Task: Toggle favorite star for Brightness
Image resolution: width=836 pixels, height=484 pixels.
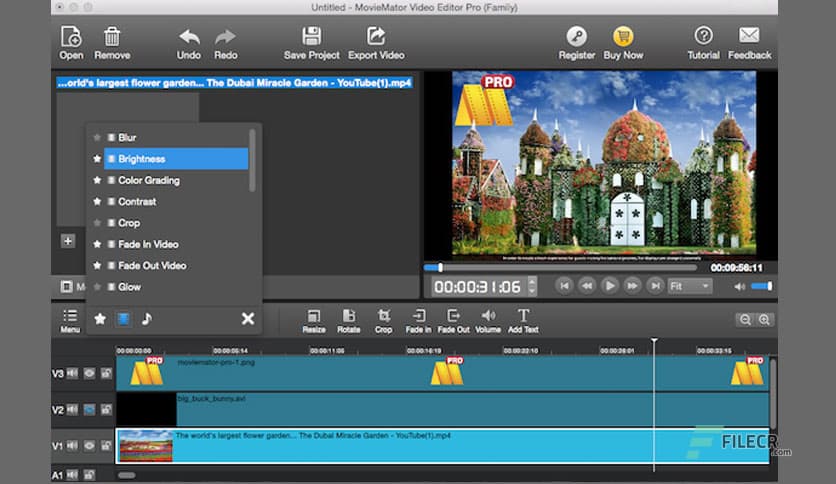Action: 97,159
